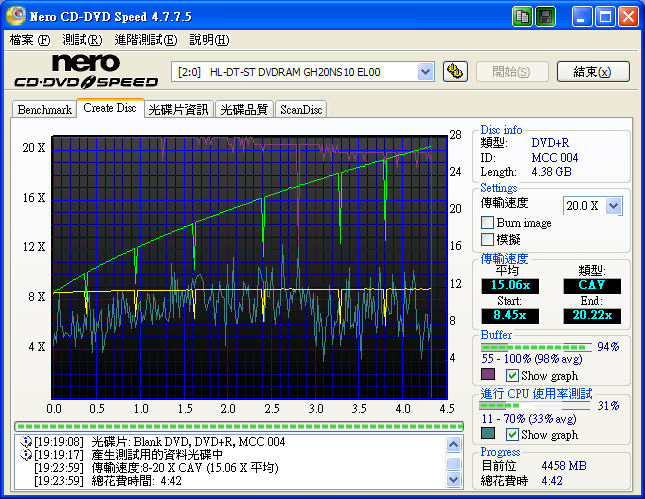Viewport: 645px width, 499px height.
Task: Open the 檔案 (F) menu
Action: click(x=29, y=40)
